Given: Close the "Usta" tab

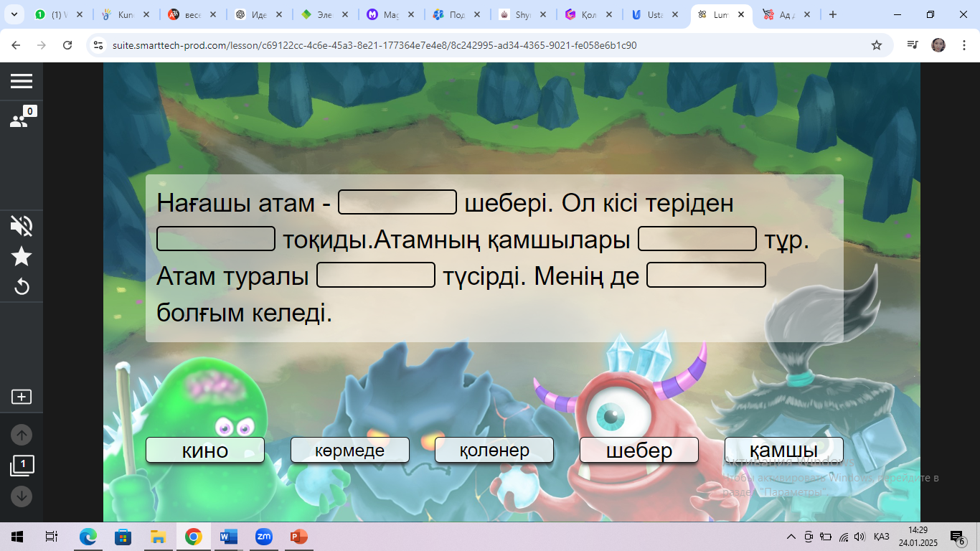Looking at the screenshot, I should tap(675, 14).
